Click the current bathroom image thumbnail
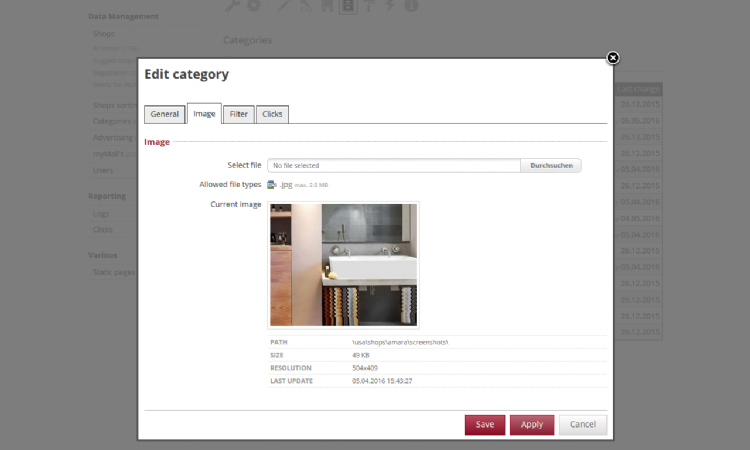750x450 pixels. tap(343, 264)
